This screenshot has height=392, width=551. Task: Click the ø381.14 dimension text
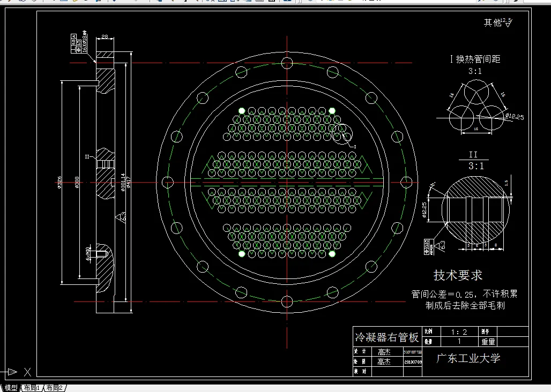pos(123,182)
